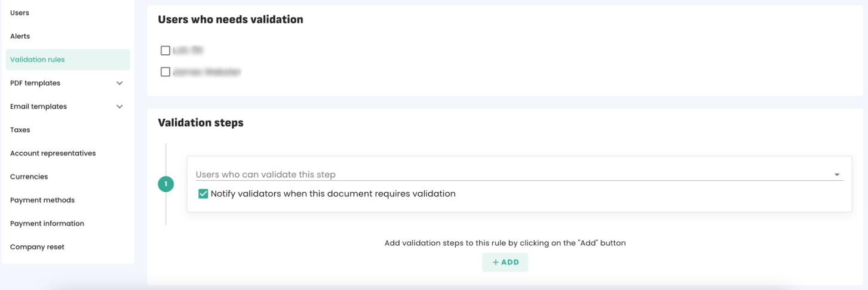868x290 pixels.
Task: Open Payment information page
Action: tap(47, 224)
